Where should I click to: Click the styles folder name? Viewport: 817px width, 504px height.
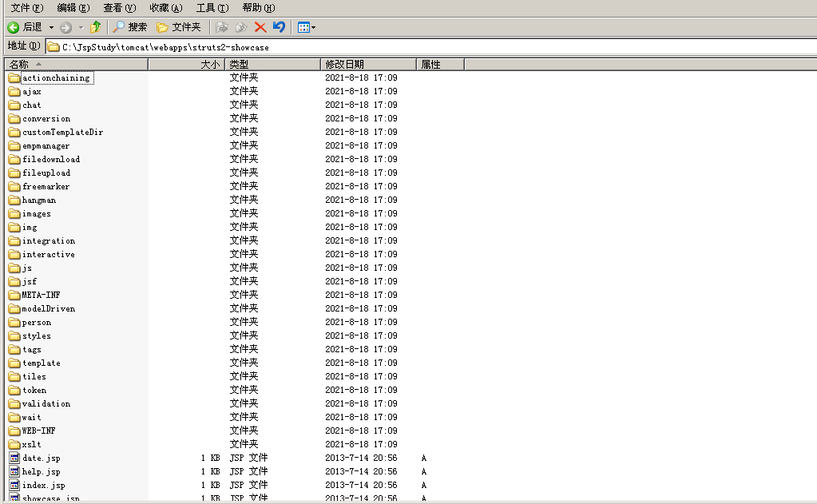(37, 336)
